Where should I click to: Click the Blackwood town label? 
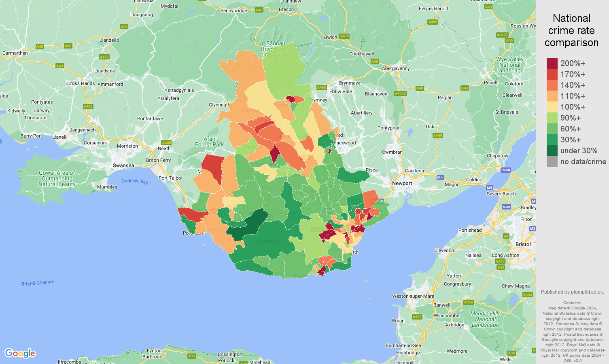tap(344, 143)
